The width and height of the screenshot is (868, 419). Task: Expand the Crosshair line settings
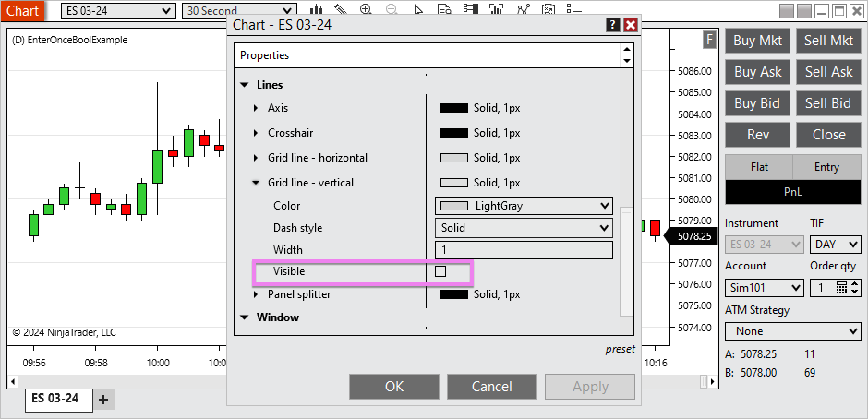[x=257, y=133]
